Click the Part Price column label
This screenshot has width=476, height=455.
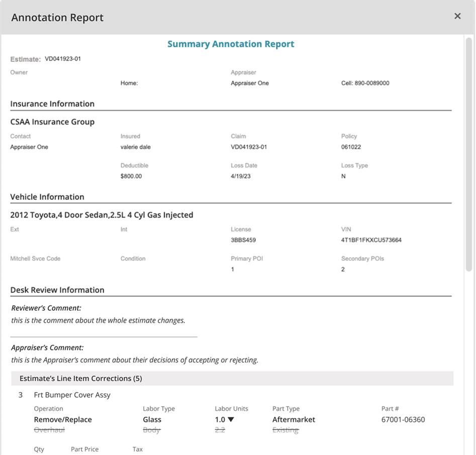coord(85,449)
